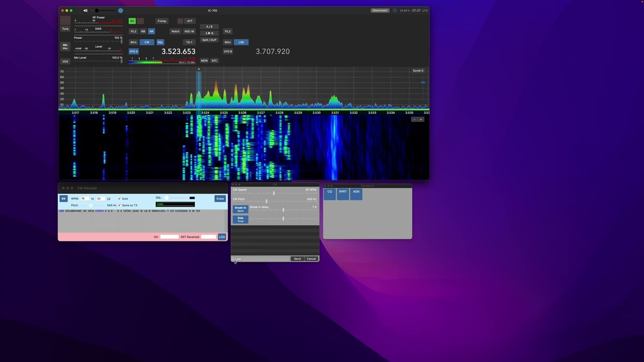644x362 pixels.
Task: Open the 80m band selector for VFO B
Action: (227, 42)
